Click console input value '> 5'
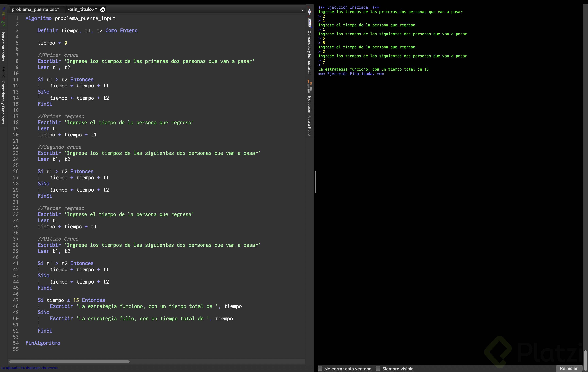The width and height of the screenshot is (588, 372). 322,38
